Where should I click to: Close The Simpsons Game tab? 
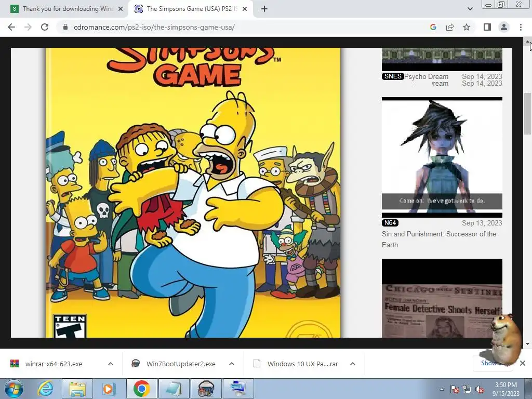245,9
